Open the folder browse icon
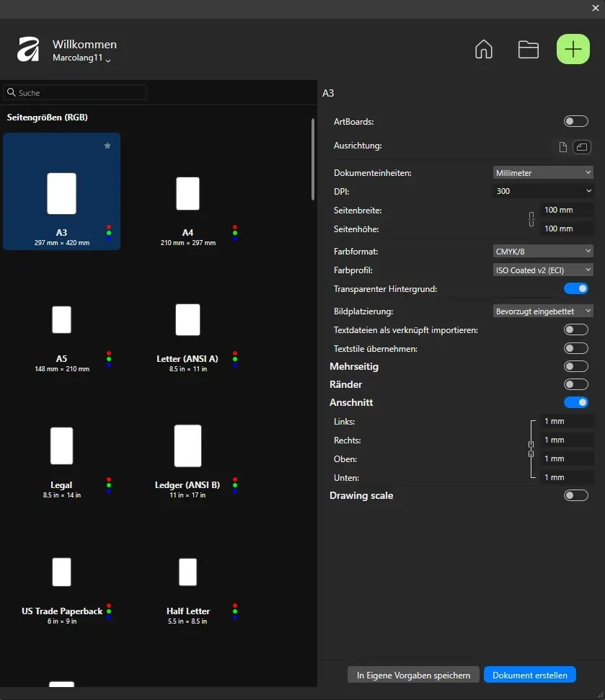This screenshot has width=605, height=700. coord(528,50)
